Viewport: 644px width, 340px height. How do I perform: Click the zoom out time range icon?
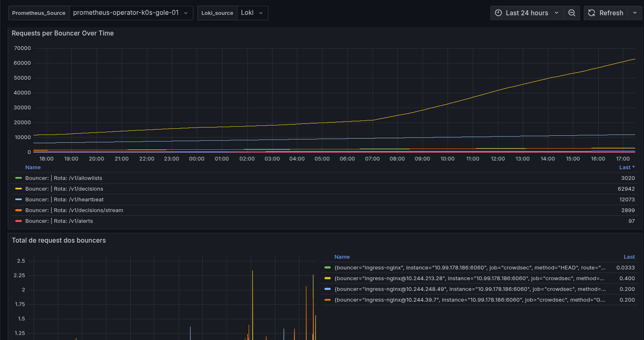572,13
